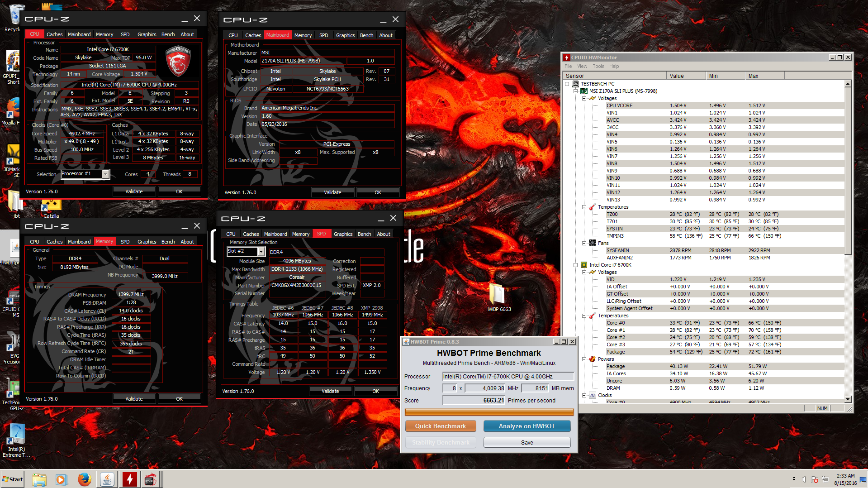
Task: Switch to Caches tab in CPU-Z CPU window
Action: coord(55,34)
